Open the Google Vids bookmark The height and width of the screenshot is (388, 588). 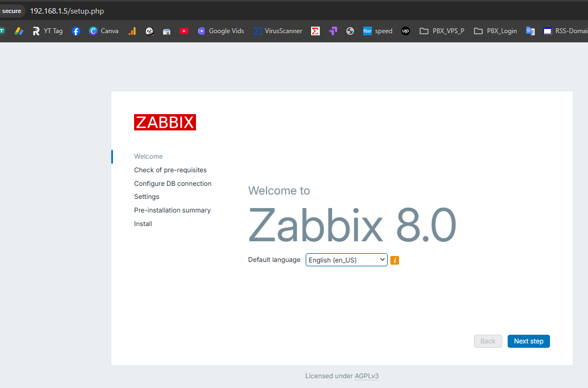pos(221,31)
